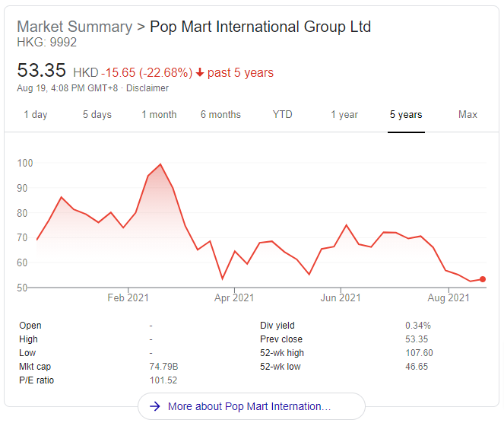Click the Aug 19, 4:08 PM timestamp
Image resolution: width=504 pixels, height=423 pixels.
(x=68, y=88)
